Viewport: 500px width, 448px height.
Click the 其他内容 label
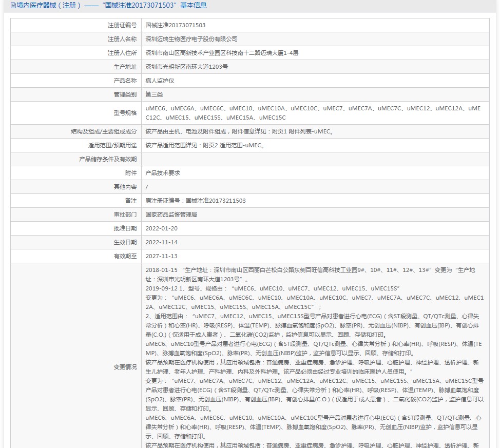(125, 187)
